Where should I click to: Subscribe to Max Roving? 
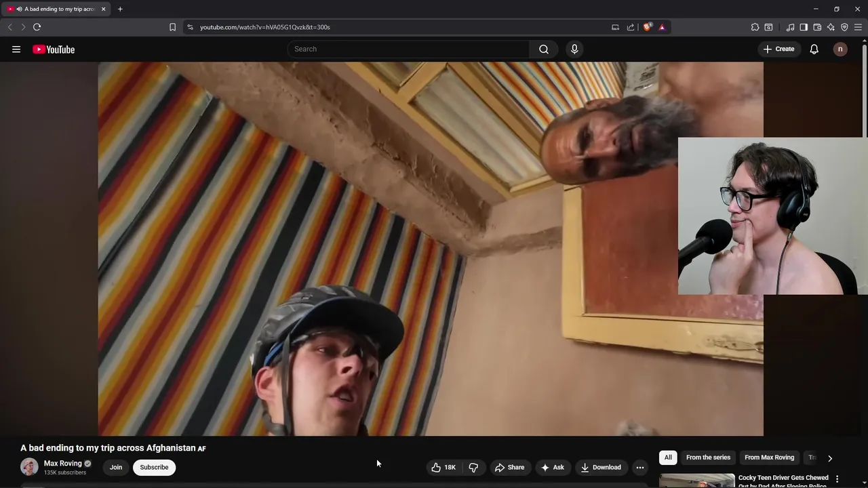tap(154, 467)
